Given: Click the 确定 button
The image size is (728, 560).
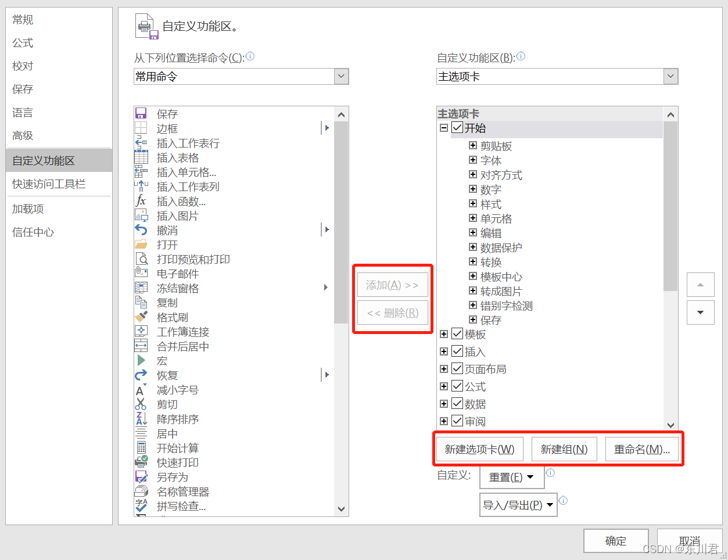Looking at the screenshot, I should 616,541.
